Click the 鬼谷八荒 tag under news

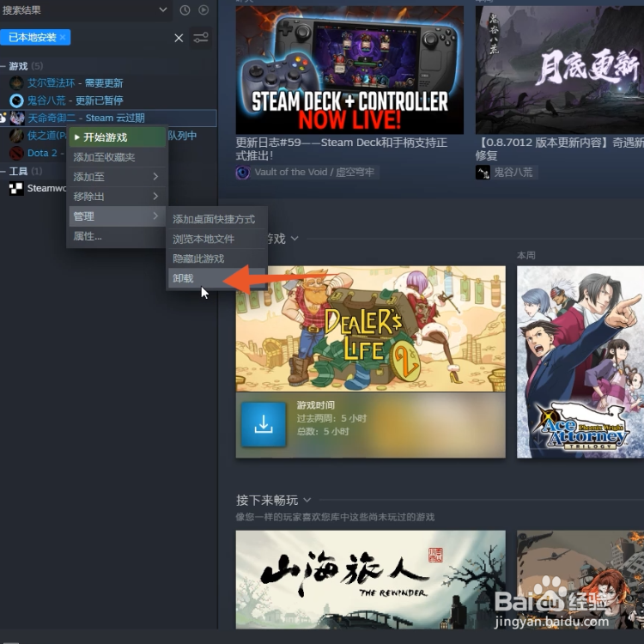coord(513,172)
